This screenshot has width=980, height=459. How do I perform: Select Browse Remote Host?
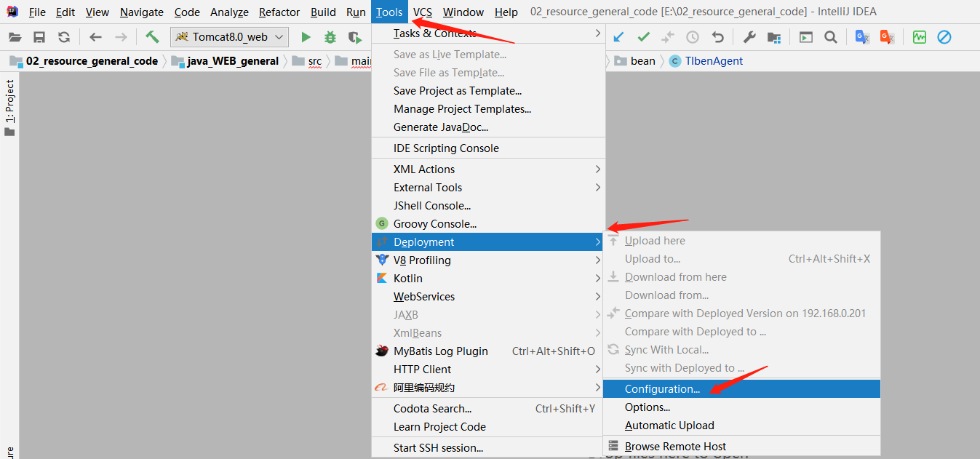(x=741, y=447)
